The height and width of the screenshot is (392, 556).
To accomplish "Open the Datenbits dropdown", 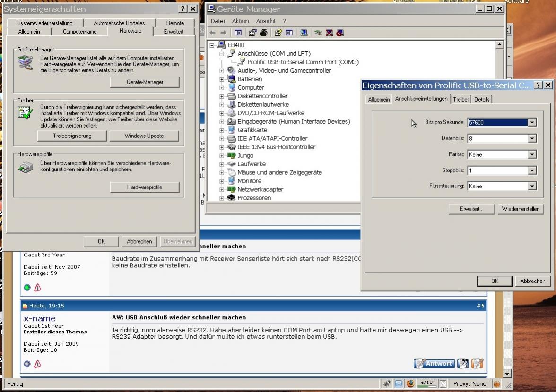I will point(532,138).
